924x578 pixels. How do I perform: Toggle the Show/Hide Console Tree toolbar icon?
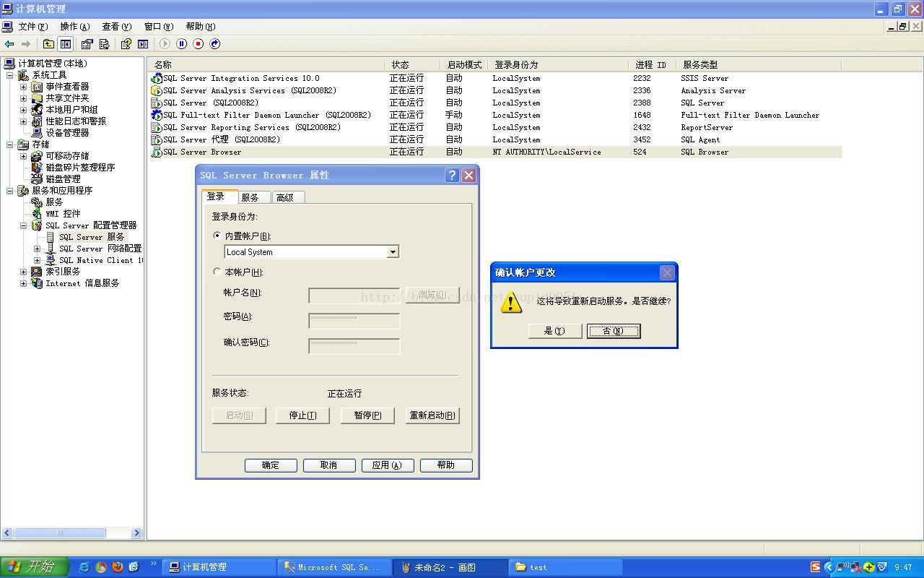pos(65,44)
